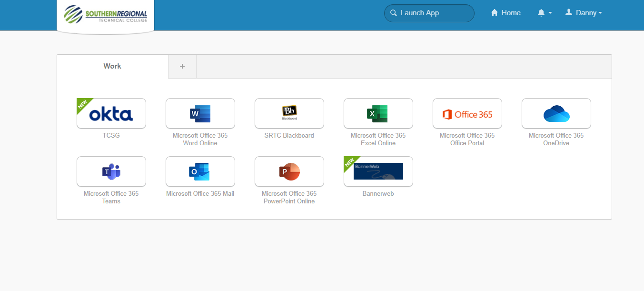Add a new tab with the plus tab

[x=182, y=66]
